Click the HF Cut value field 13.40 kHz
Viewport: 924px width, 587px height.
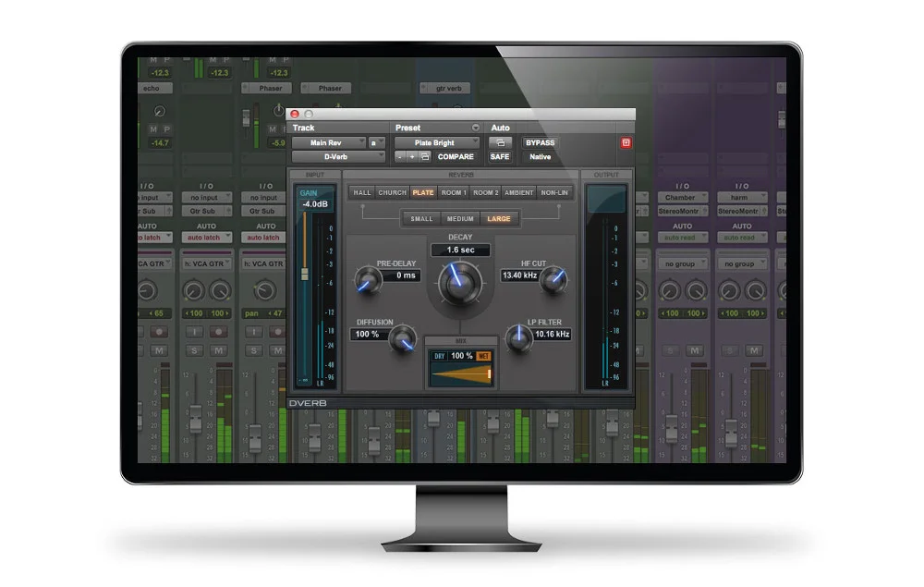point(519,275)
